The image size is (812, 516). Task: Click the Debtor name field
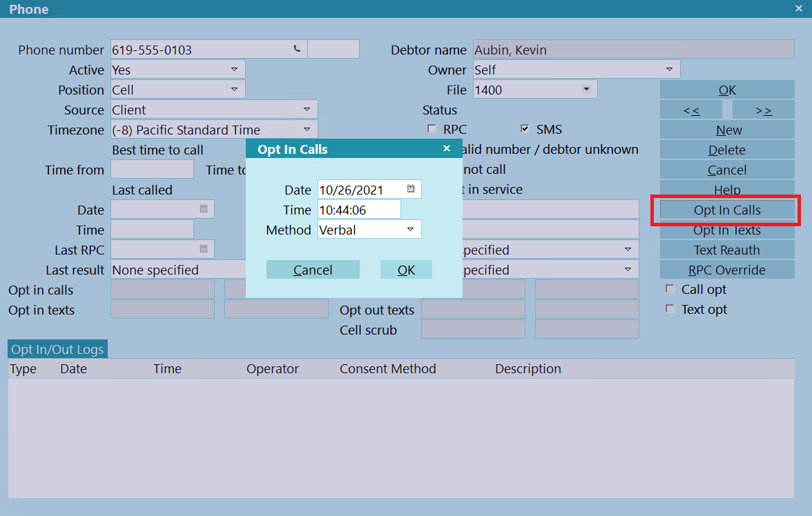tap(634, 49)
